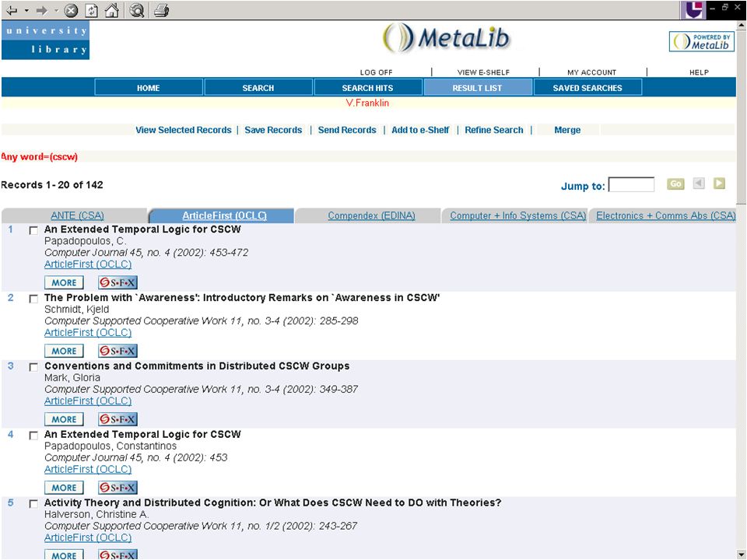The height and width of the screenshot is (560, 747).
Task: Go to HOME in the navigation bar
Action: point(149,88)
